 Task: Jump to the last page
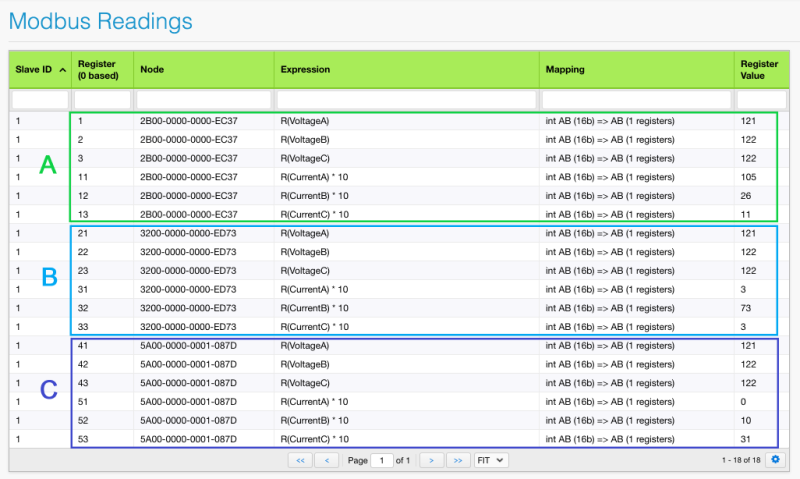click(x=457, y=460)
